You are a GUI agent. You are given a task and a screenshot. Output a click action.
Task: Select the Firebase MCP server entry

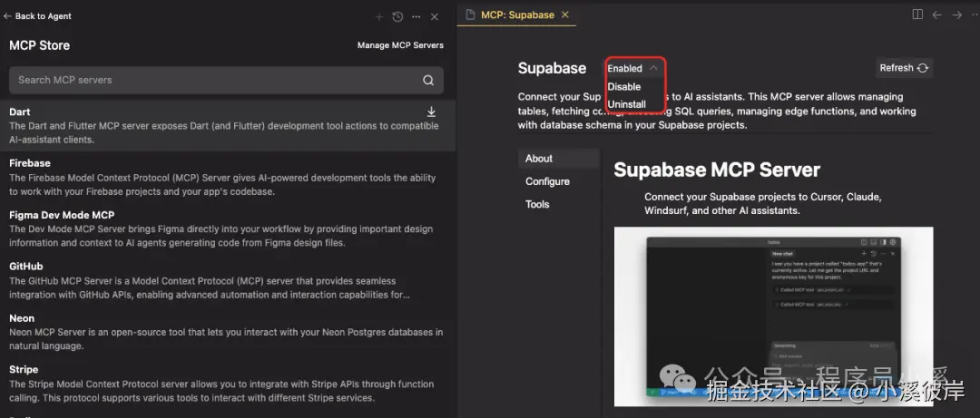click(x=228, y=177)
